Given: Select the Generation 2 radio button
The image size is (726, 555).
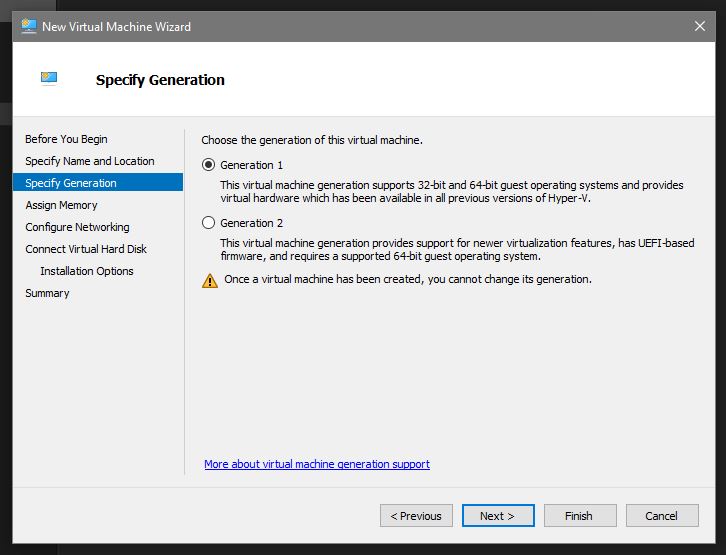Looking at the screenshot, I should pos(209,223).
